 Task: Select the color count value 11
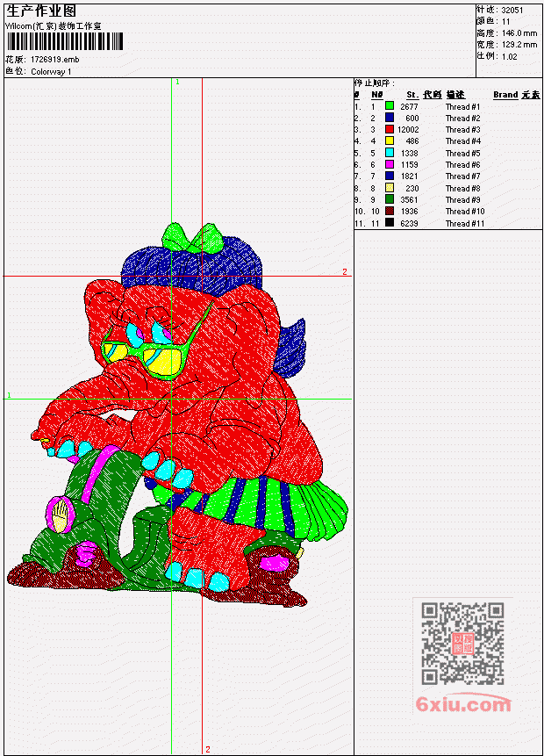pyautogui.click(x=506, y=22)
